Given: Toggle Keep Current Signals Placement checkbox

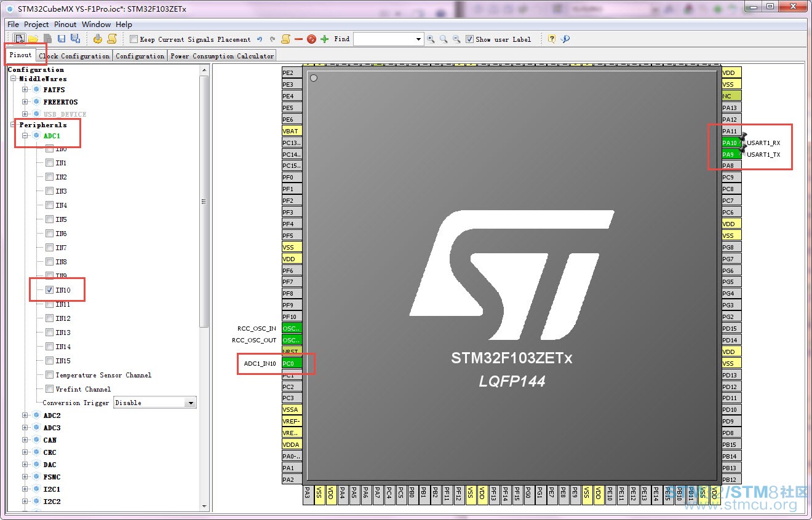Looking at the screenshot, I should [x=134, y=39].
